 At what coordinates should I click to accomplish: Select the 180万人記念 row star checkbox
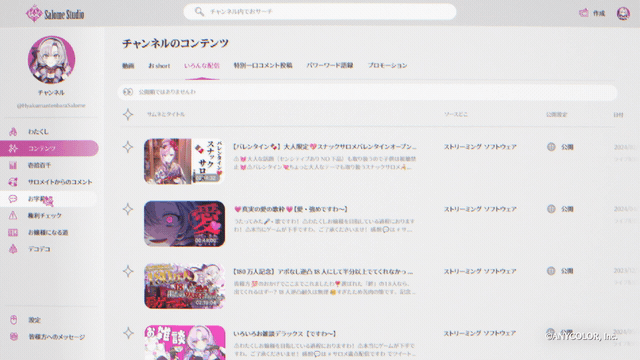click(128, 271)
